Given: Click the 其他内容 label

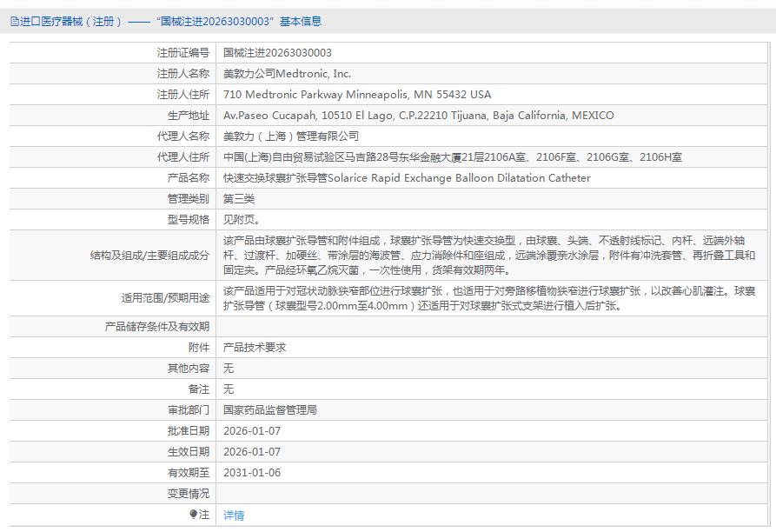Looking at the screenshot, I should click(188, 369).
